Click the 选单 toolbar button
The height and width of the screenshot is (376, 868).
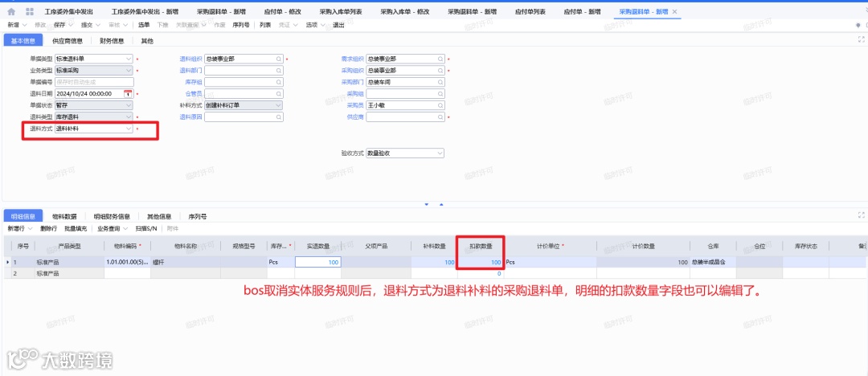tap(144, 25)
